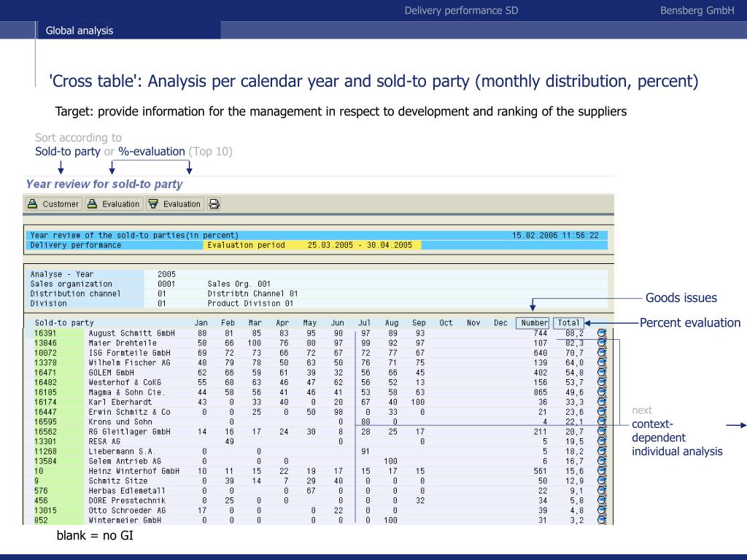Select sold-to party number 16471

(x=45, y=373)
